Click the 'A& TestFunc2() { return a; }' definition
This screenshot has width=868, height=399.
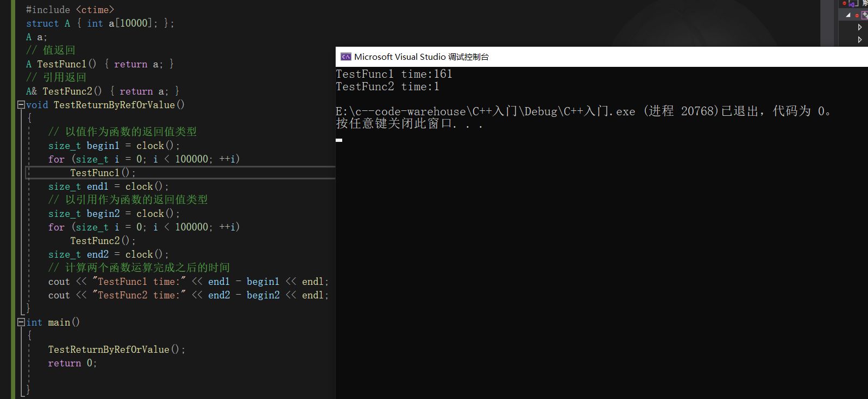coord(103,91)
